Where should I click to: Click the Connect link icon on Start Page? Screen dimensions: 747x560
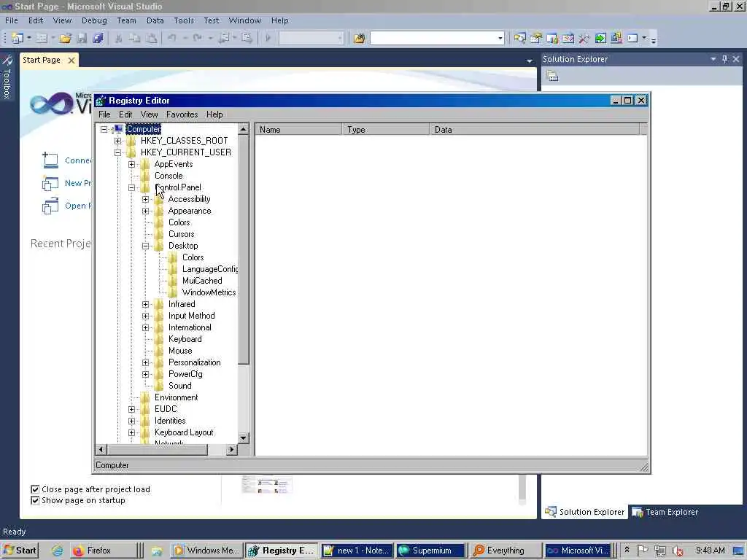[x=50, y=160]
